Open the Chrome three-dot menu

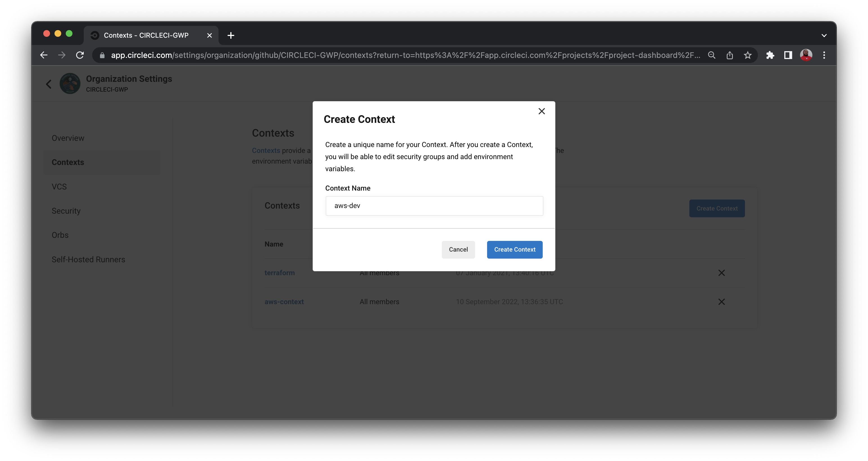tap(824, 55)
